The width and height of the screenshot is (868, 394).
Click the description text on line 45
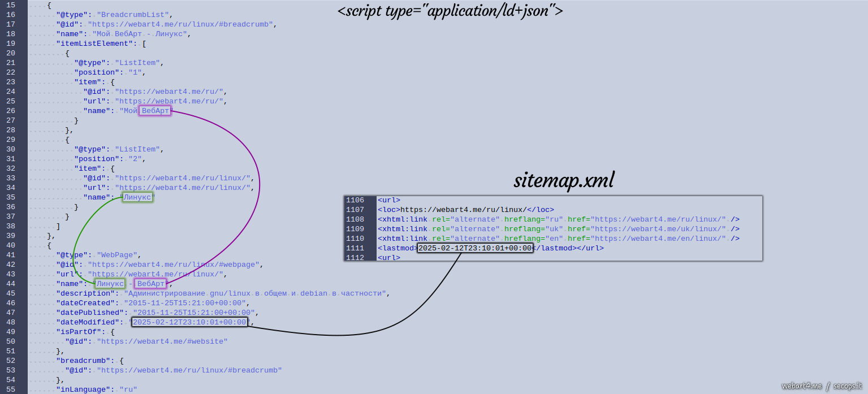click(255, 293)
